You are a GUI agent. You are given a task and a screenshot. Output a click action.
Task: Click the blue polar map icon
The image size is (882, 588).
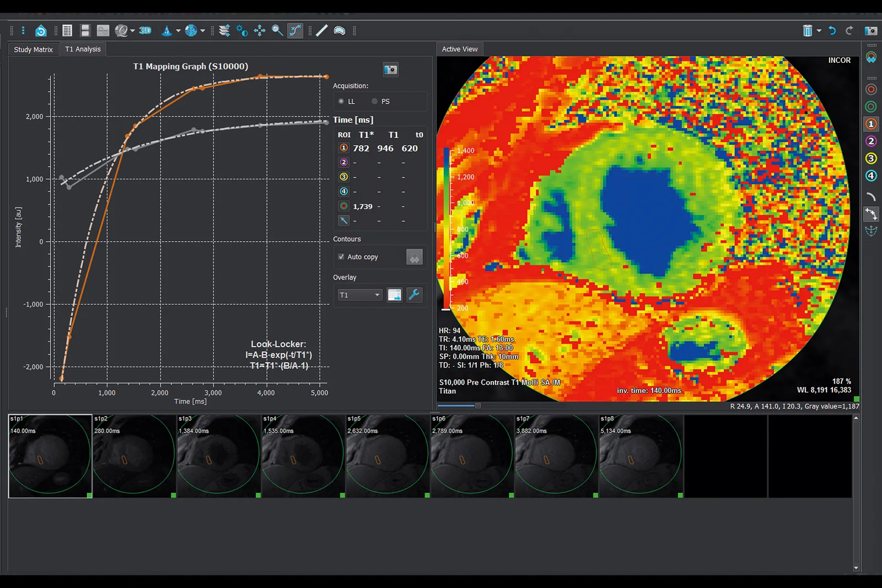pyautogui.click(x=191, y=31)
